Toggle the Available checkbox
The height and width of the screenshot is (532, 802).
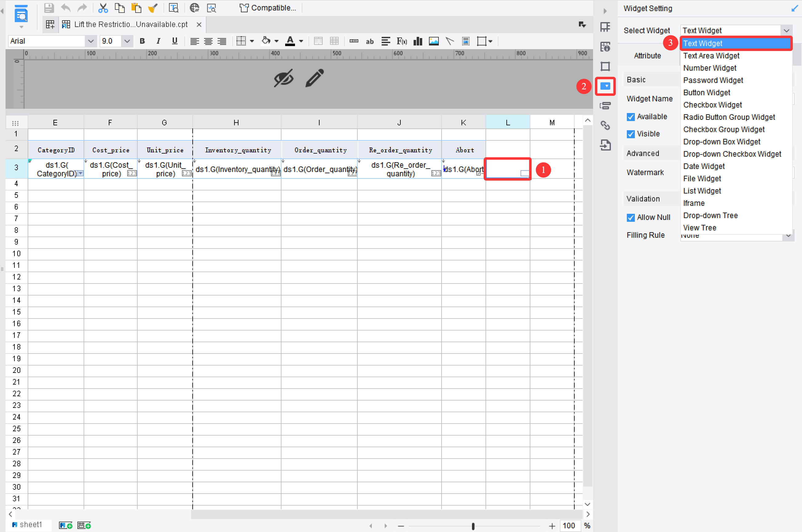click(631, 116)
